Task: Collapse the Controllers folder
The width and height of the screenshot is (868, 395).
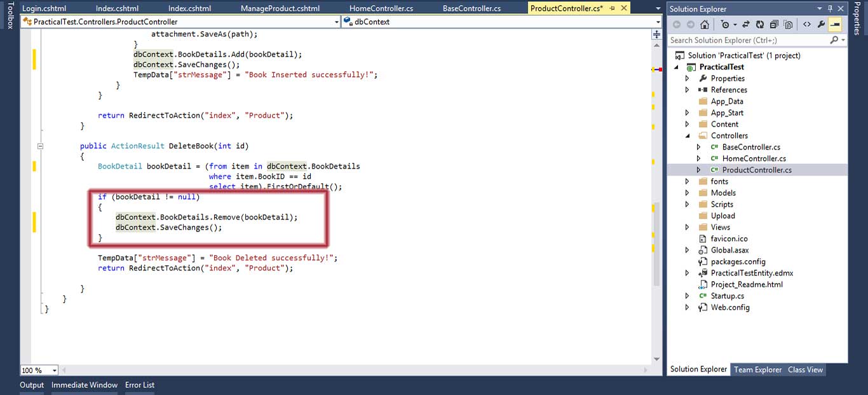Action: click(687, 135)
